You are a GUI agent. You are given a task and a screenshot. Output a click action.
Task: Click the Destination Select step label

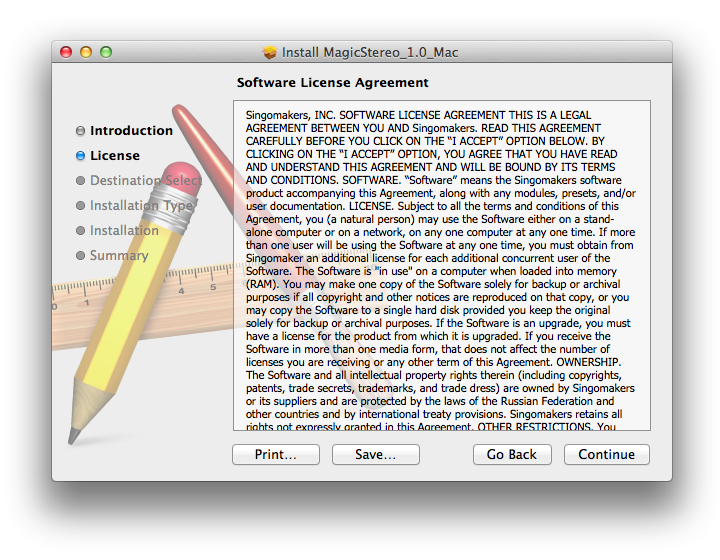tap(146, 180)
